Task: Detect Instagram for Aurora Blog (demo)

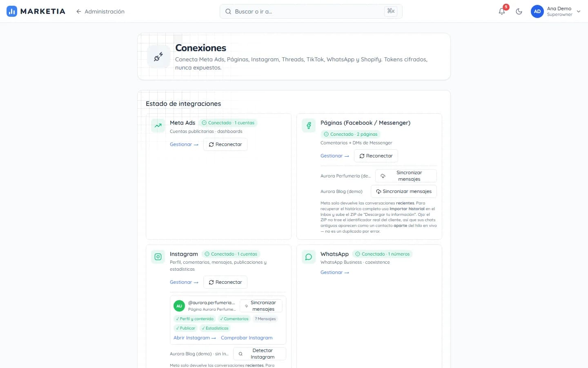Action: pyautogui.click(x=260, y=354)
